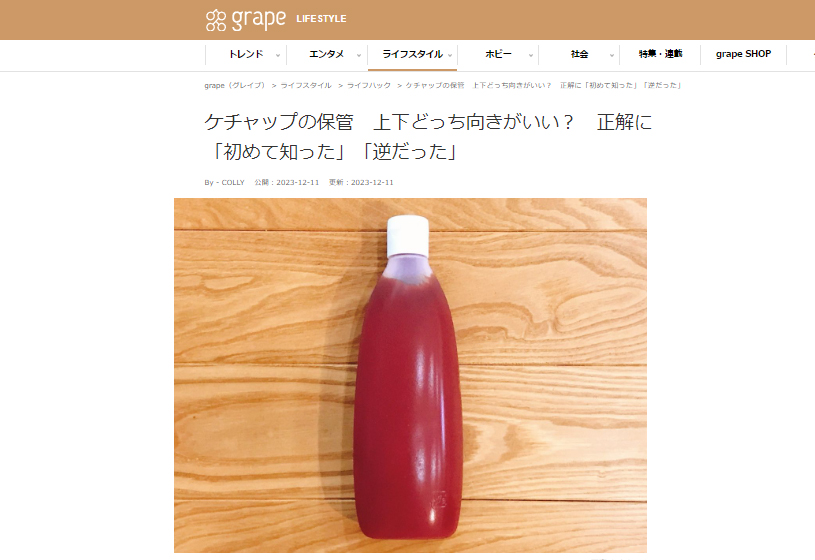Expand the ホビー dropdown chevron
Viewport: 815px width, 560px height.
pos(531,56)
